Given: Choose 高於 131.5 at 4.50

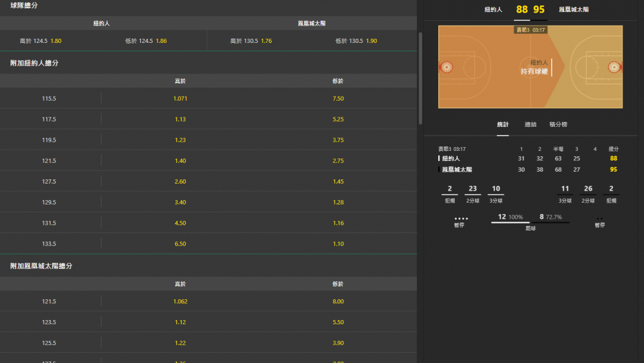Looking at the screenshot, I should (180, 223).
